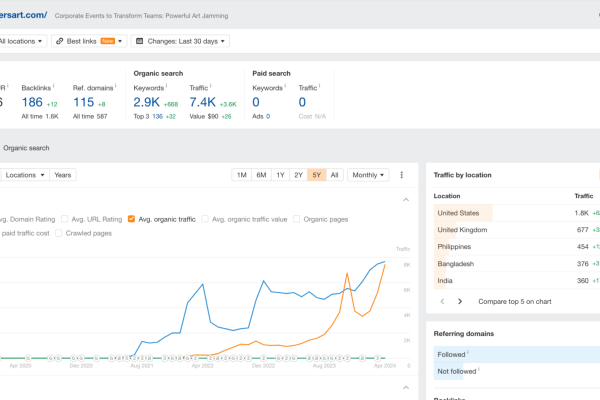Click Compare top 5 on chart
Screen dimensions: 600x400
coord(515,302)
